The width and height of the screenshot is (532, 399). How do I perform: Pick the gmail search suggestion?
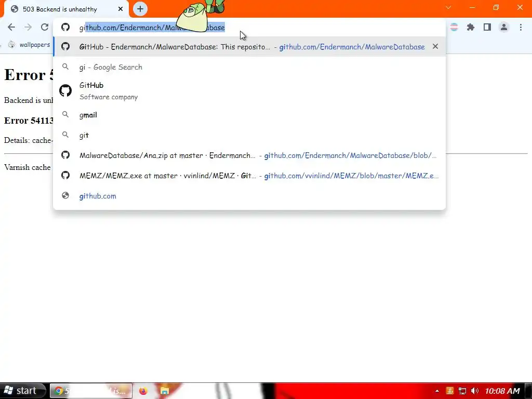click(x=249, y=115)
